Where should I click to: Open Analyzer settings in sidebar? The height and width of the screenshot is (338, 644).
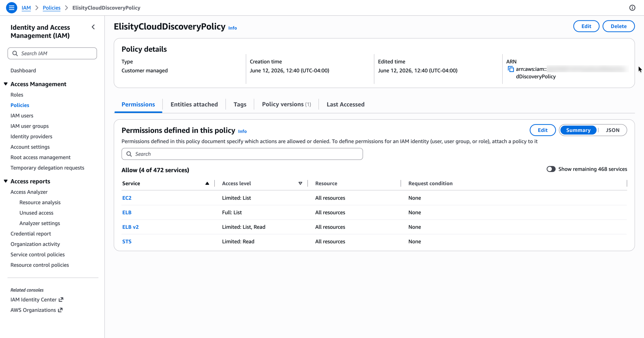click(40, 223)
